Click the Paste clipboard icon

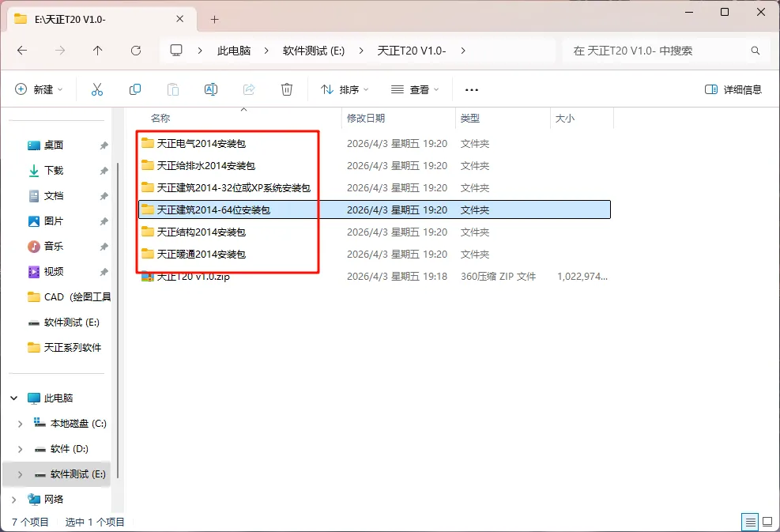coord(172,89)
